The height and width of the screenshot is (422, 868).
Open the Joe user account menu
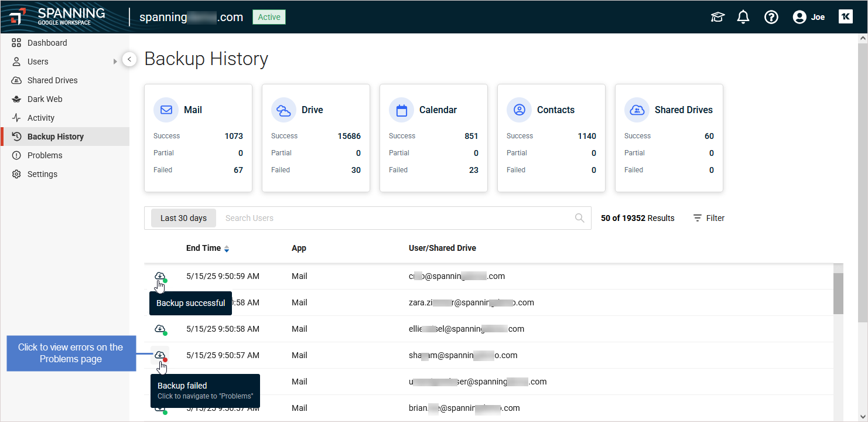pyautogui.click(x=809, y=17)
